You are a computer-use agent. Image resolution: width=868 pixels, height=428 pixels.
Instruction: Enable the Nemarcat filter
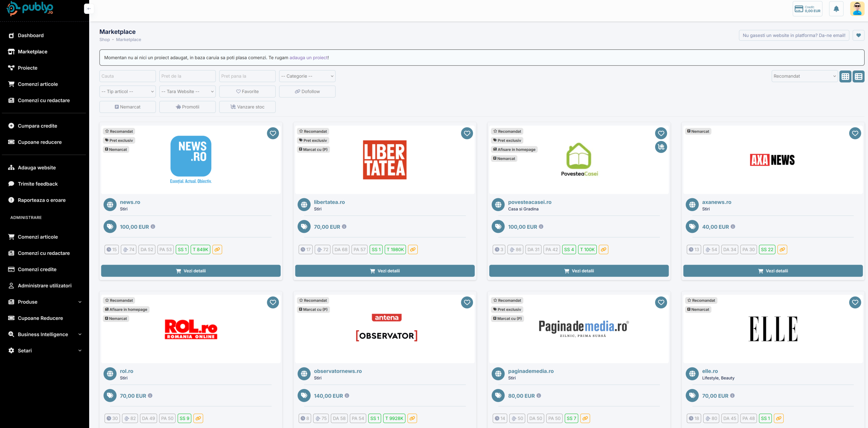(127, 107)
